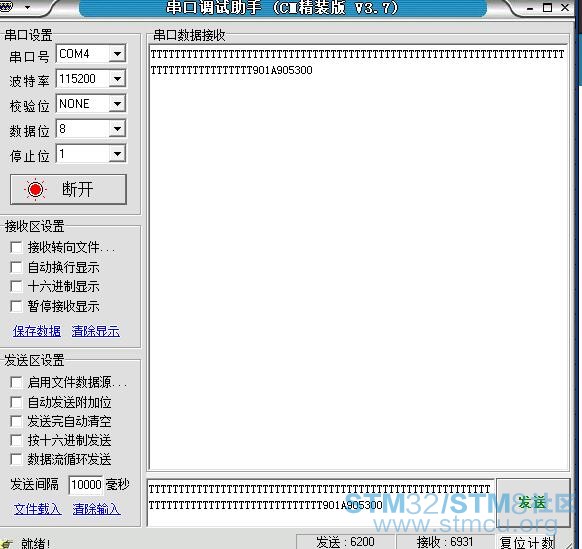Click the 发送: 6200 status counter
This screenshot has height=549, width=582.
point(346,542)
